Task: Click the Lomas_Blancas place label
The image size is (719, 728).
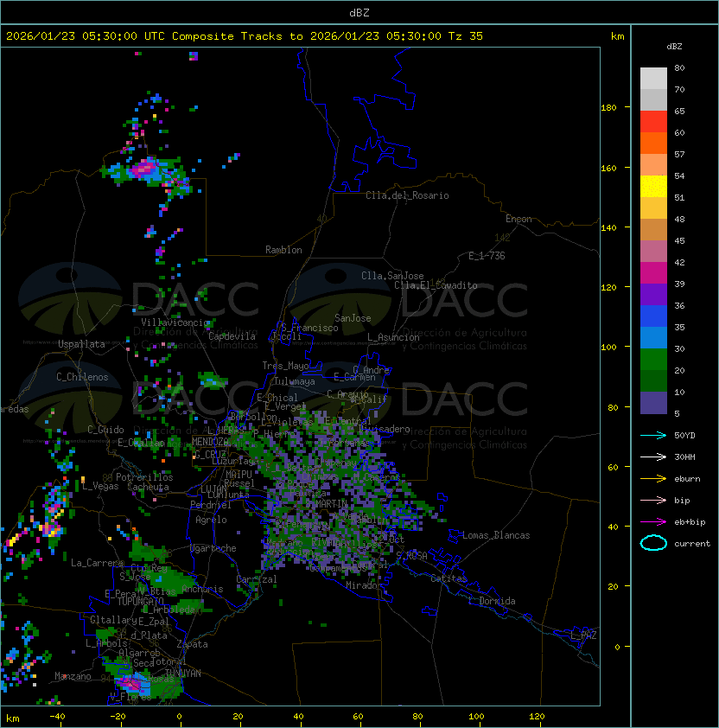Action: coord(496,535)
